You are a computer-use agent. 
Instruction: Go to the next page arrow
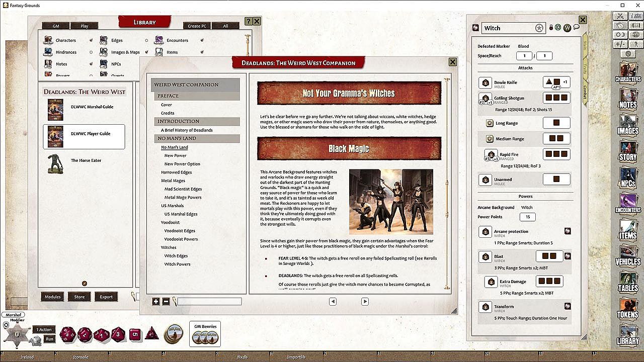coord(365,302)
